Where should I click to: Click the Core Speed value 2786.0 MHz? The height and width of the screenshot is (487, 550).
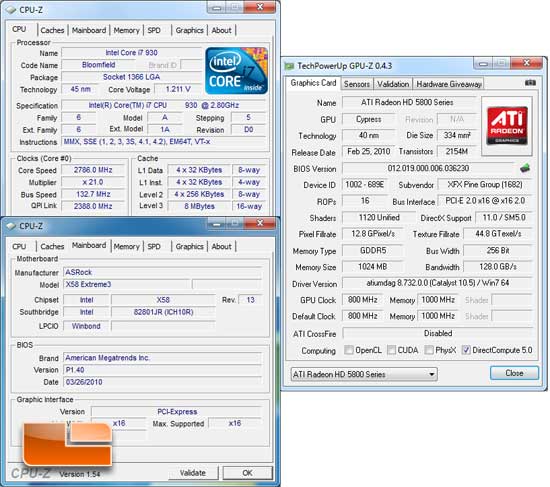tap(93, 170)
